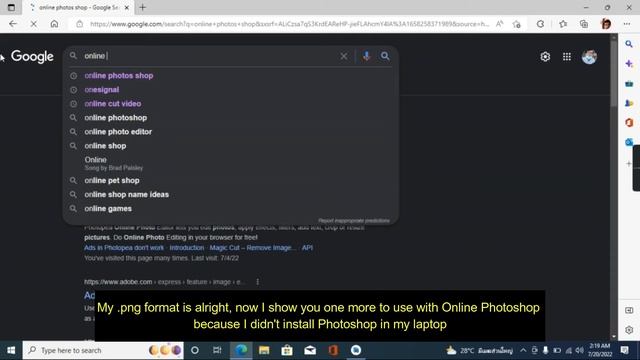Open the sidebar Discover sparkle icon
This screenshot has height=360, width=640.
pos(629,64)
